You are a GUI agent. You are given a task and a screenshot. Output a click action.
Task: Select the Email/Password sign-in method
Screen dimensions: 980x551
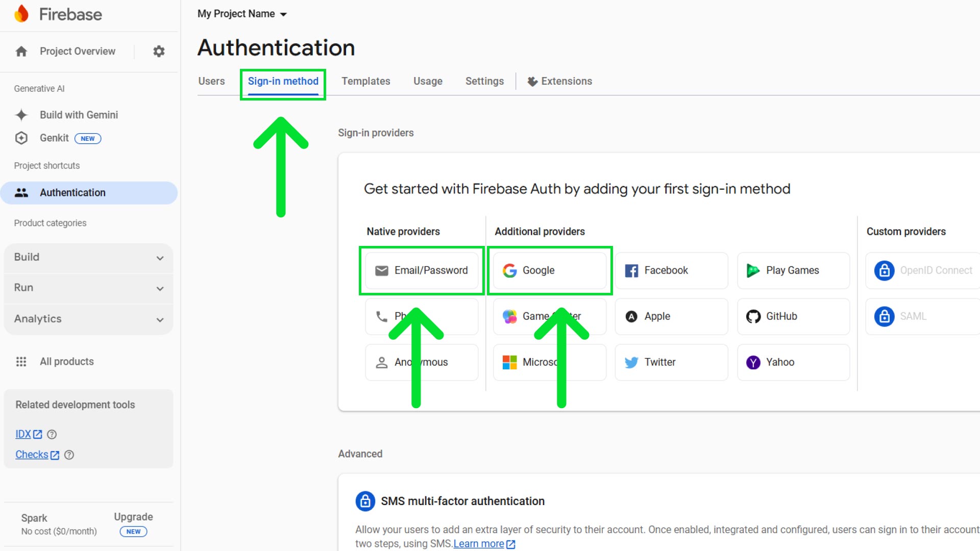coord(421,270)
